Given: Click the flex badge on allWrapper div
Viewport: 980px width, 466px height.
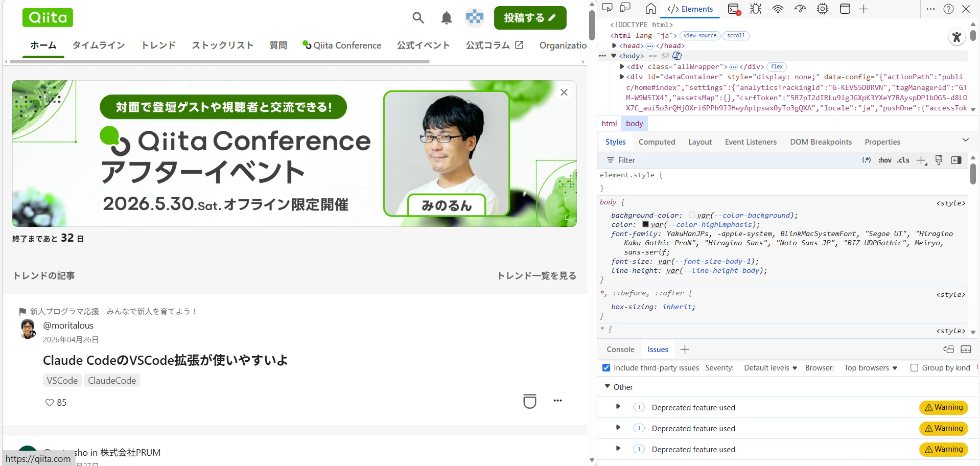Looking at the screenshot, I should [777, 66].
